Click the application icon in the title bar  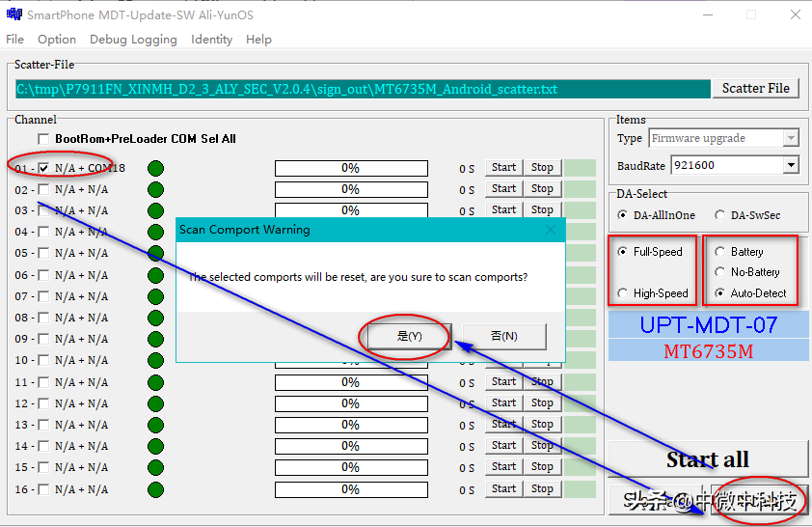point(14,14)
